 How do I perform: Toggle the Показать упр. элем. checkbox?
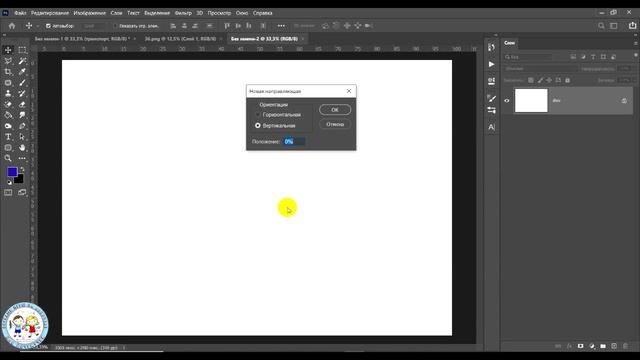tap(115, 26)
